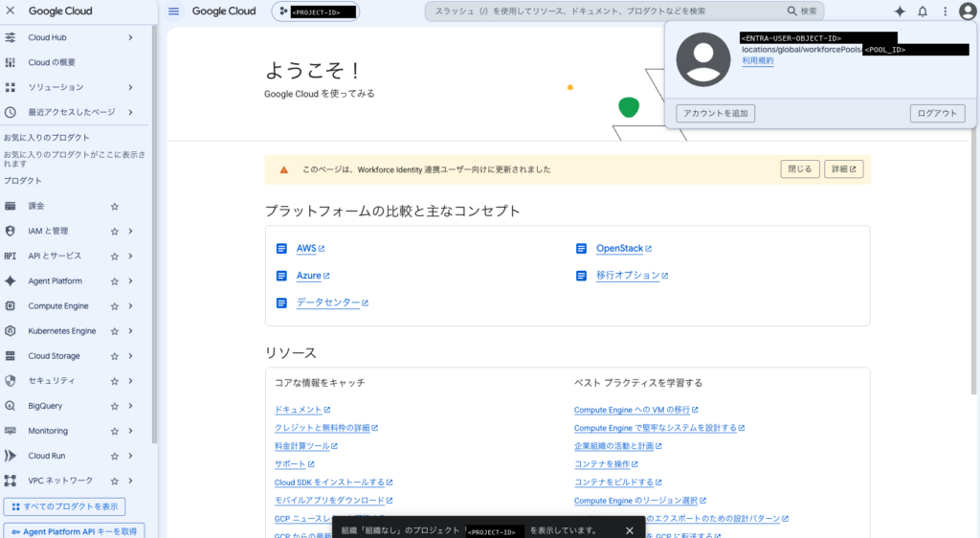Pin IAM と管理 with its star
Image resolution: width=980 pixels, height=538 pixels.
point(115,232)
